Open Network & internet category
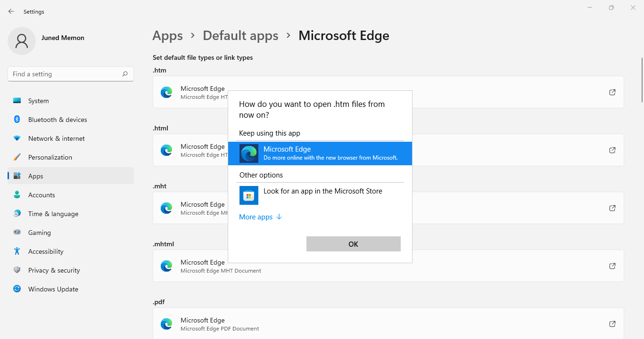644x339 pixels. (71, 138)
